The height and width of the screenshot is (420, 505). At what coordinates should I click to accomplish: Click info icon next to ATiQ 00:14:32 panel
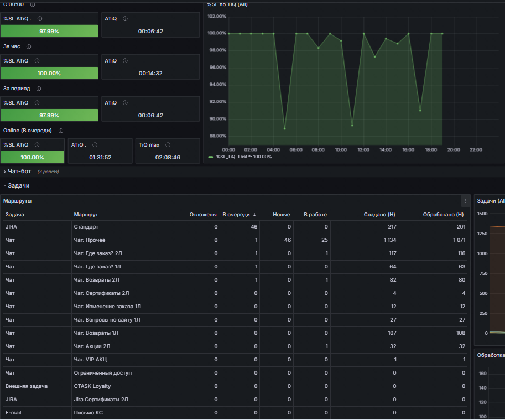(x=126, y=61)
